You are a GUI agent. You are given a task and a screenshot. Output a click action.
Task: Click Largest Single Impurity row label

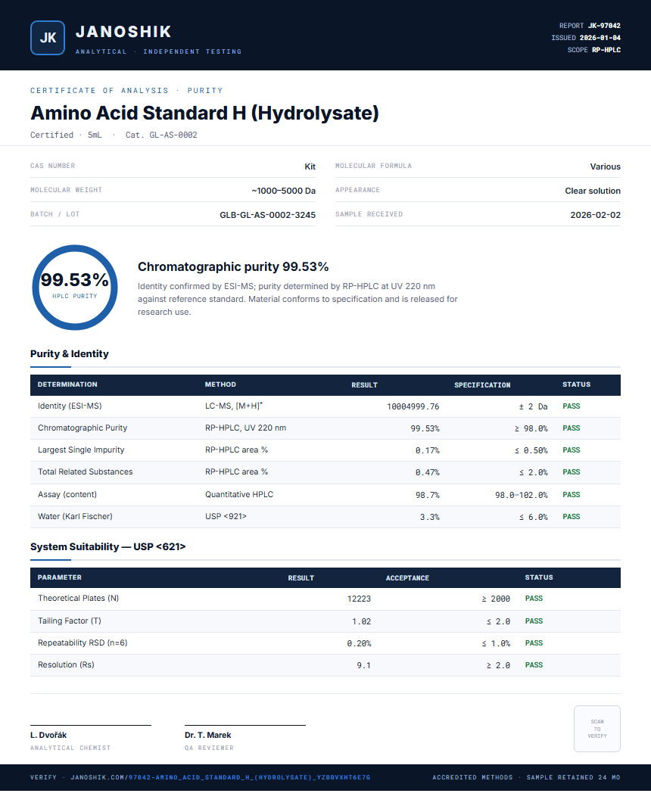tap(81, 450)
